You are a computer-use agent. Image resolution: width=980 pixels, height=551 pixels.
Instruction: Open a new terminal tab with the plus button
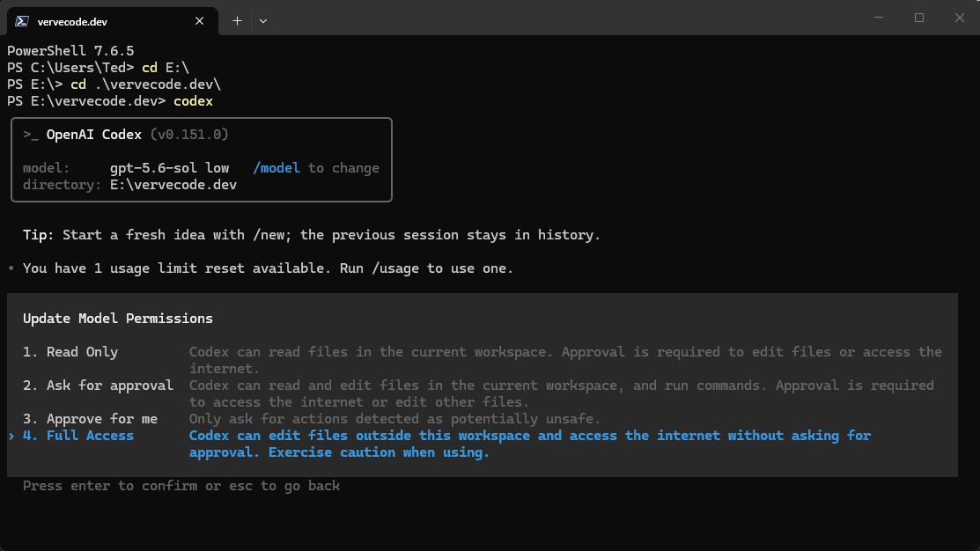coord(237,21)
